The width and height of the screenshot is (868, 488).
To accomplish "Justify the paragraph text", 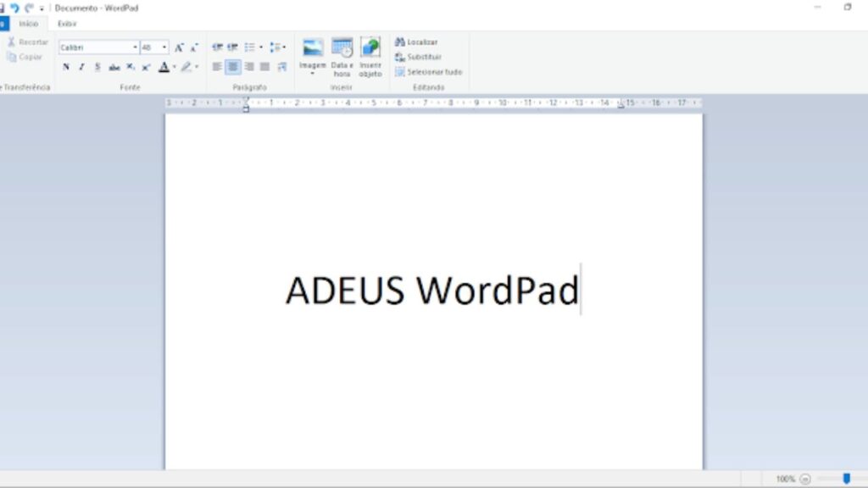I will pyautogui.click(x=265, y=67).
